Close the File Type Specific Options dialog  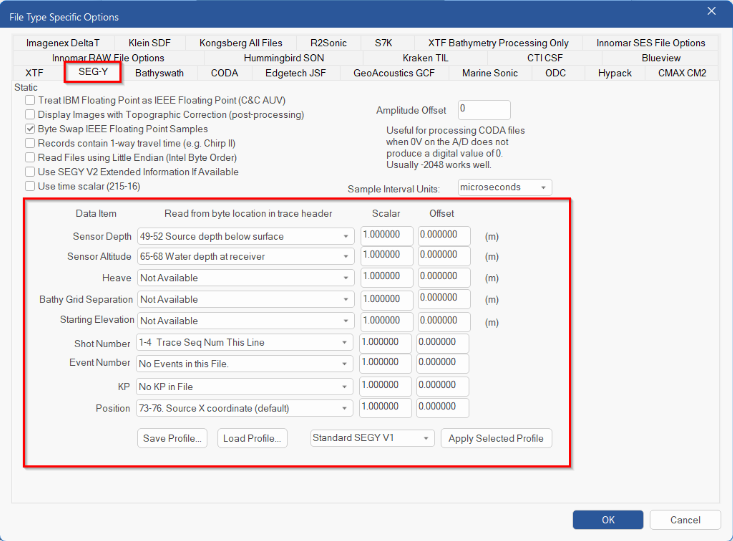click(x=711, y=11)
